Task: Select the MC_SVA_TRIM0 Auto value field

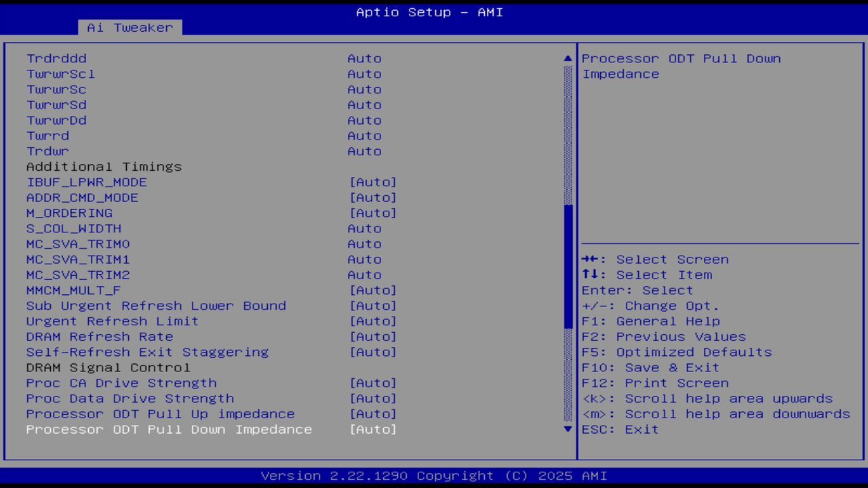Action: click(365, 245)
